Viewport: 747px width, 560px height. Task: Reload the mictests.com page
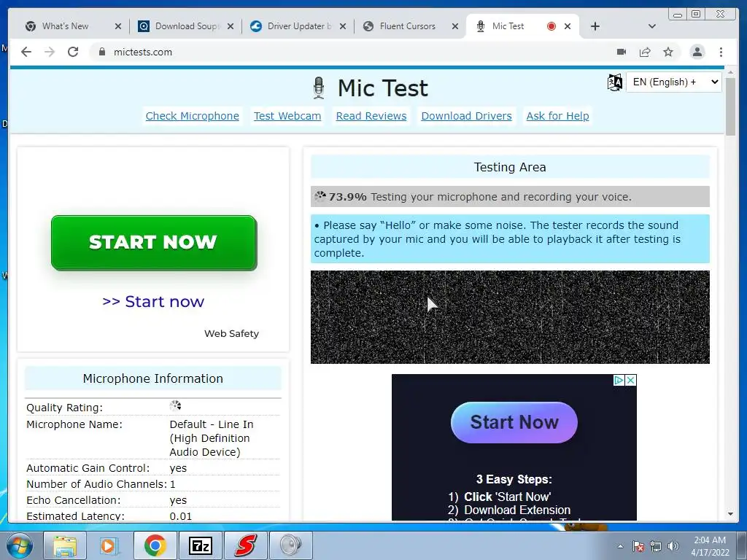tap(73, 52)
